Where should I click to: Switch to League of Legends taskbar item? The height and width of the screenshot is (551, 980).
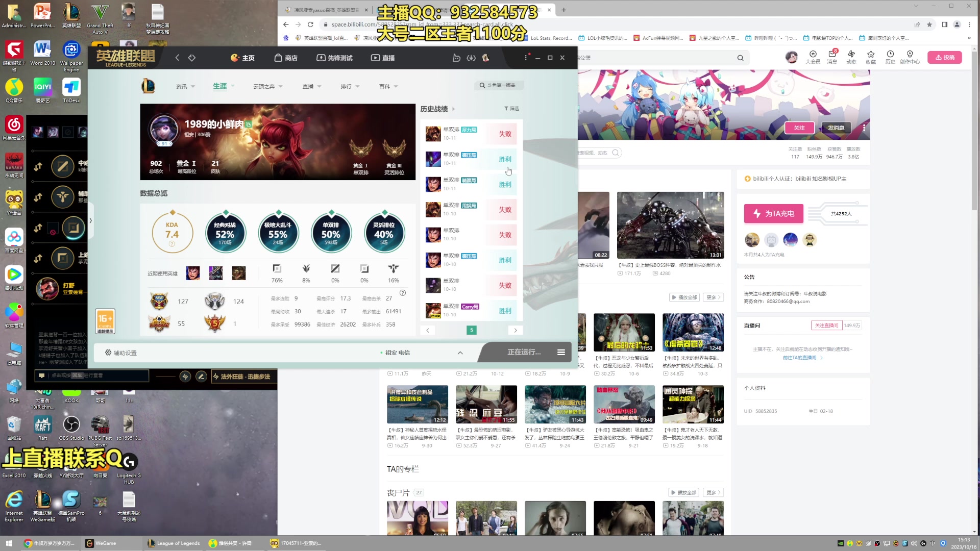coord(174,543)
